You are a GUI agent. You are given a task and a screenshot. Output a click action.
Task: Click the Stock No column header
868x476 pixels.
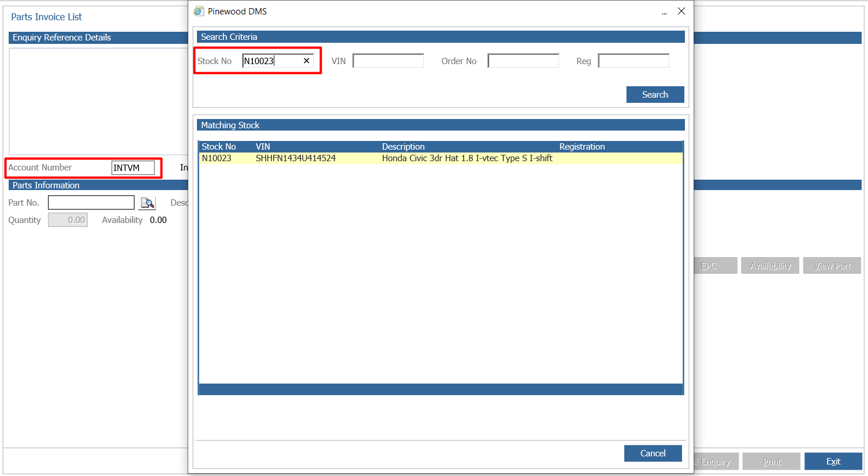coord(219,147)
